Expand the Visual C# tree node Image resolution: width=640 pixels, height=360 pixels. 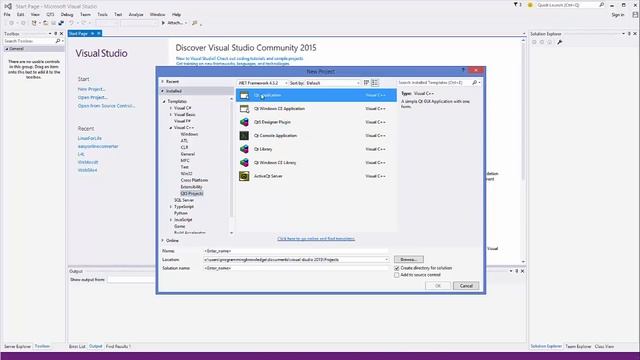pos(171,108)
